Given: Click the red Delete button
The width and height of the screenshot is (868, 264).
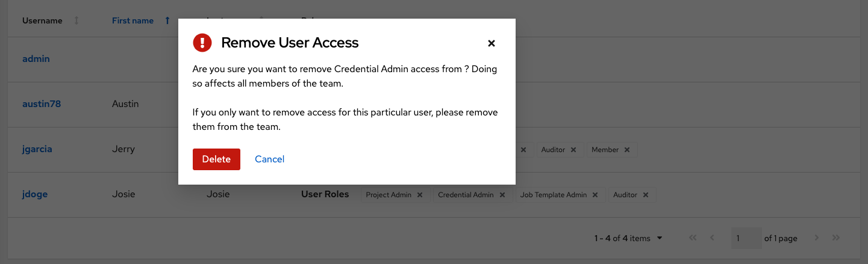Looking at the screenshot, I should [x=216, y=159].
